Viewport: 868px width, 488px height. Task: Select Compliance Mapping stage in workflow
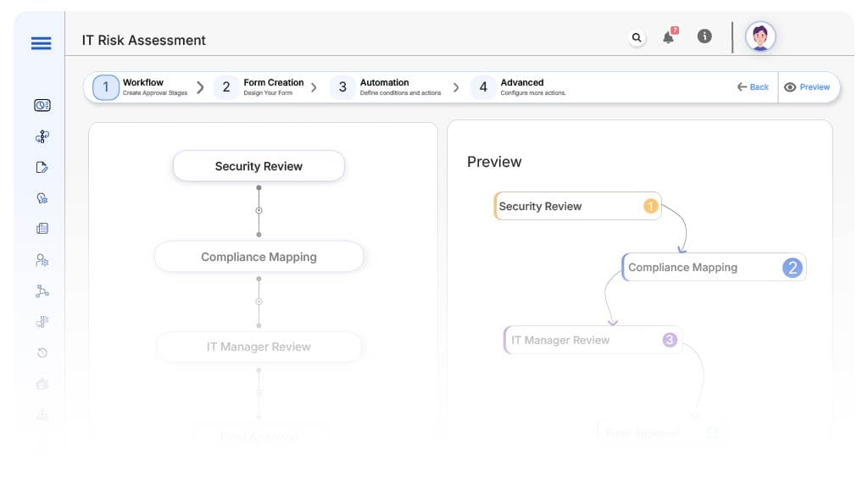click(x=259, y=257)
